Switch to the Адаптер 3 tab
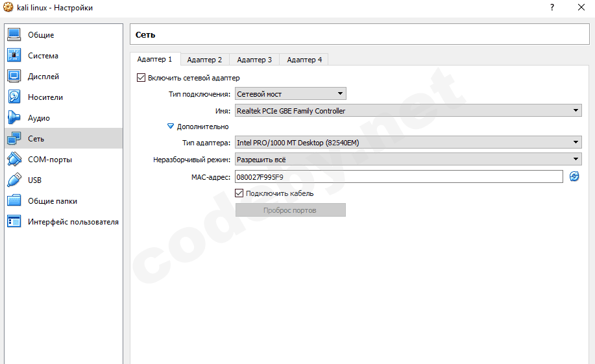 (254, 60)
